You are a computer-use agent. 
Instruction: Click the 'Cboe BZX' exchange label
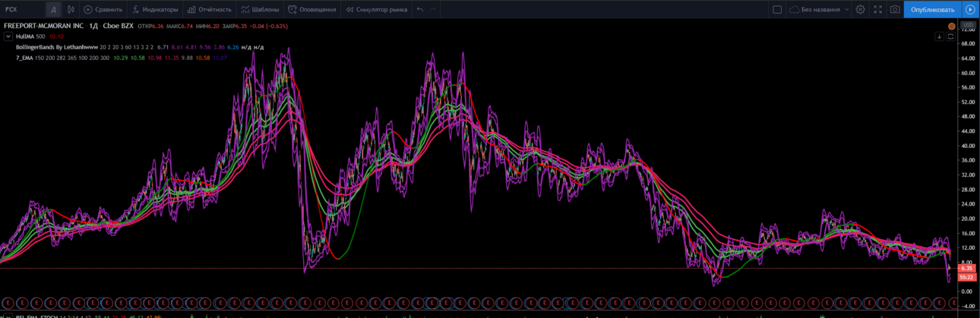(119, 26)
